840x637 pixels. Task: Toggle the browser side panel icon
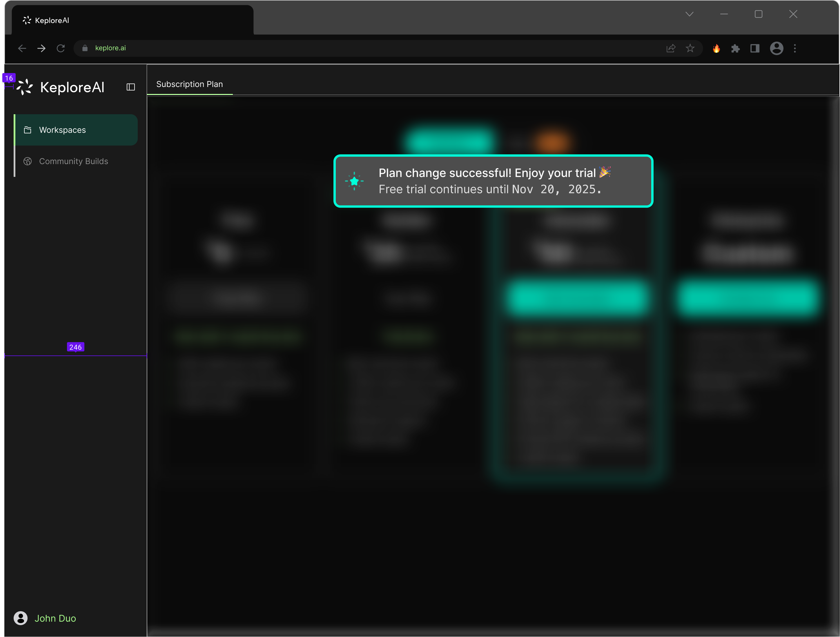[x=755, y=48]
